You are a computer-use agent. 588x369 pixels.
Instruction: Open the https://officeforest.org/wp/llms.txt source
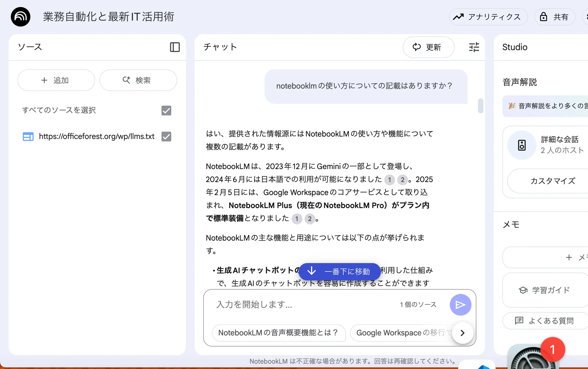point(97,136)
